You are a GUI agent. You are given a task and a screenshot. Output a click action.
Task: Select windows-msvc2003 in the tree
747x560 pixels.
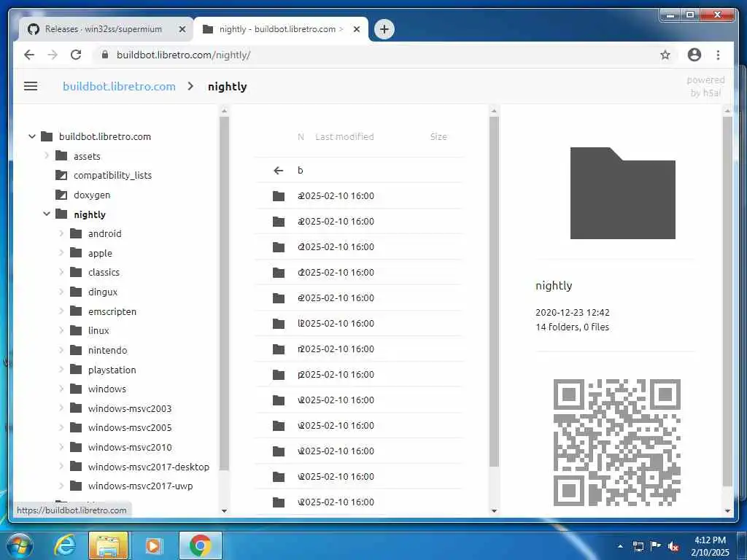click(121, 408)
